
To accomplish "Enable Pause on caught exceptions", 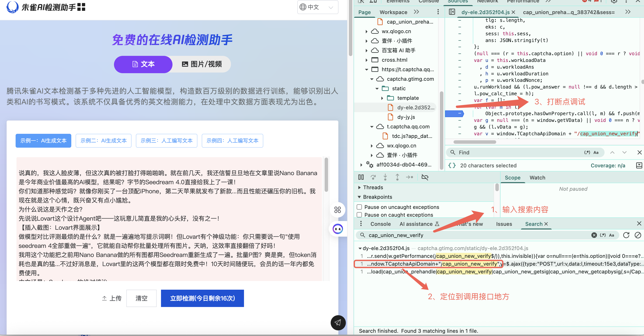I will pyautogui.click(x=359, y=215).
